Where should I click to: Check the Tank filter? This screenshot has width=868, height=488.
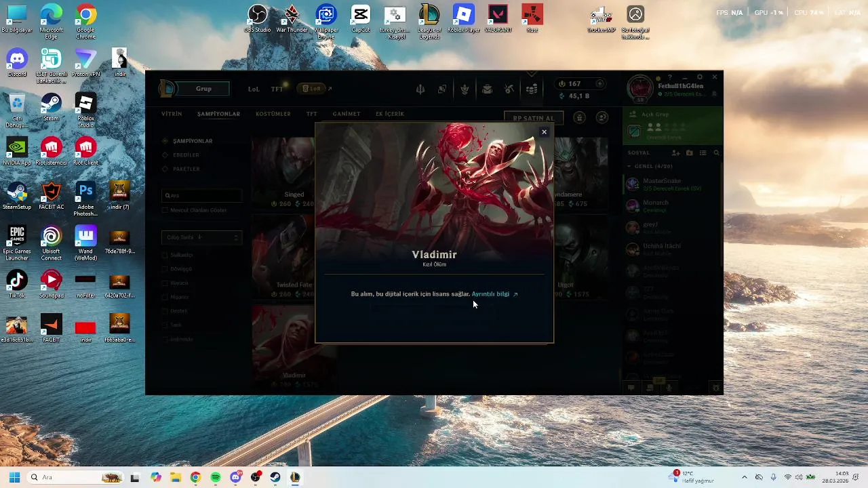tap(165, 325)
